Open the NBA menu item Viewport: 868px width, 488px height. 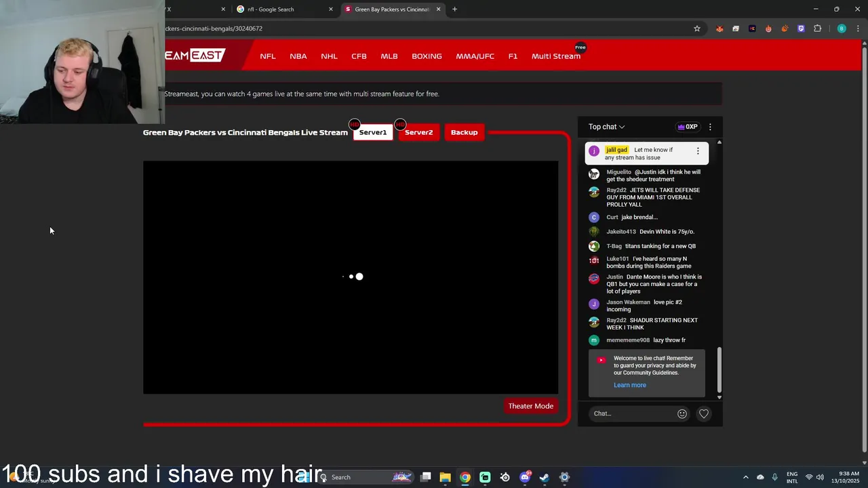pyautogui.click(x=298, y=56)
